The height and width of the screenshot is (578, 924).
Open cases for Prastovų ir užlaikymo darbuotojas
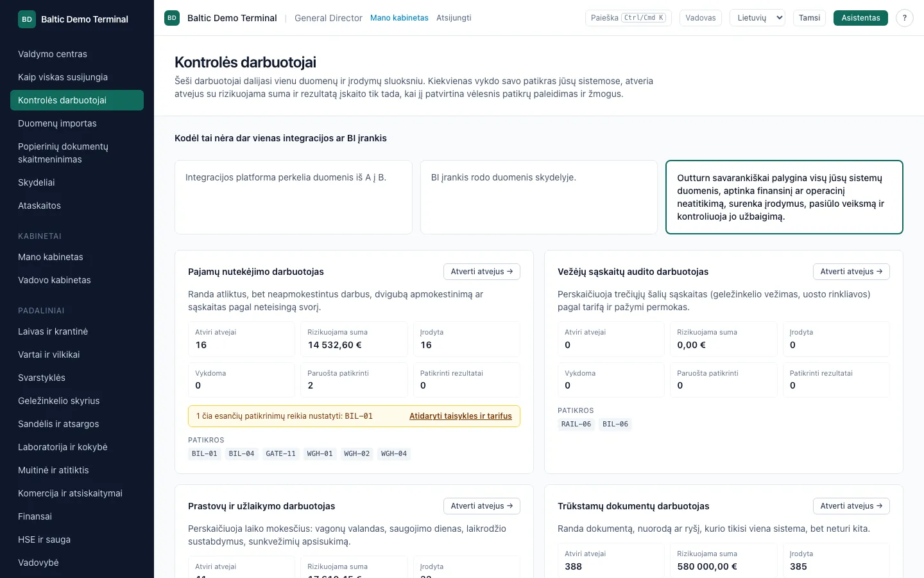click(x=482, y=506)
